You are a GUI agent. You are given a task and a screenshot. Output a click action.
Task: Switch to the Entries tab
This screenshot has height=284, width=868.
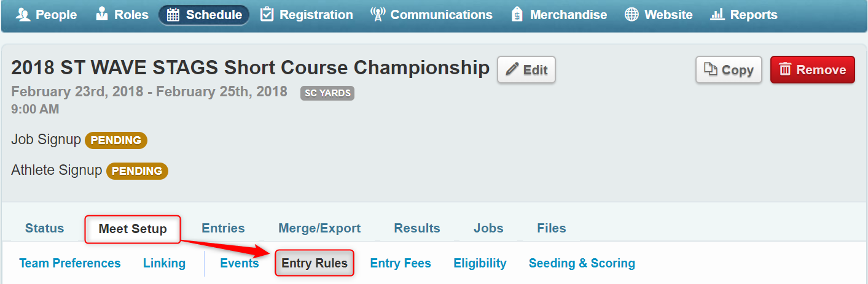tap(223, 228)
